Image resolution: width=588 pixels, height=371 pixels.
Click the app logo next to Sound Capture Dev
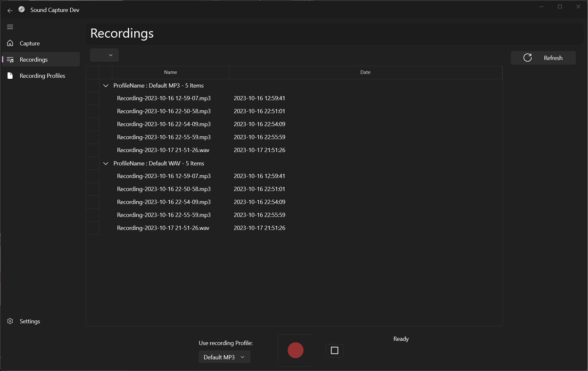[x=22, y=9]
